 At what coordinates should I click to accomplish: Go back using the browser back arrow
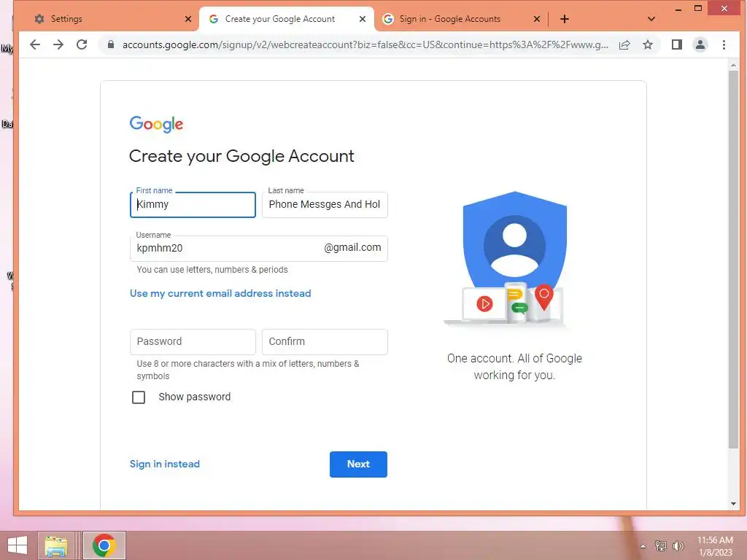pyautogui.click(x=35, y=44)
